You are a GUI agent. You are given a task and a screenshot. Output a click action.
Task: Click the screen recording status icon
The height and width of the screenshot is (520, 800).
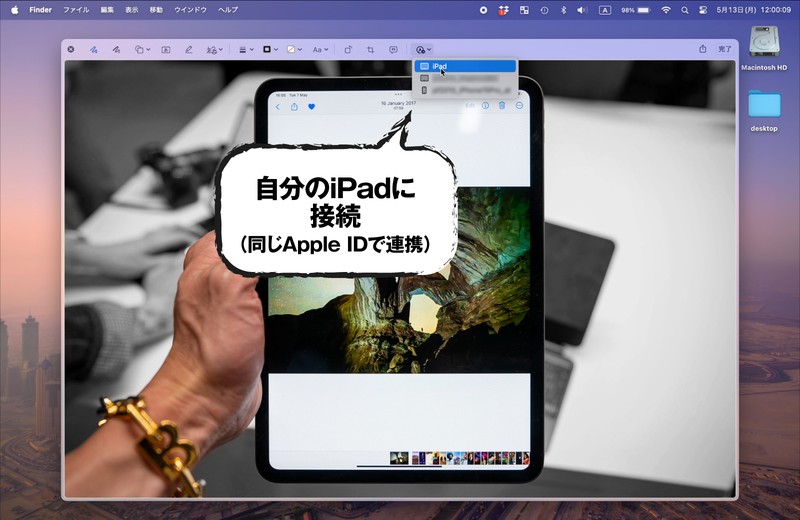pos(483,10)
